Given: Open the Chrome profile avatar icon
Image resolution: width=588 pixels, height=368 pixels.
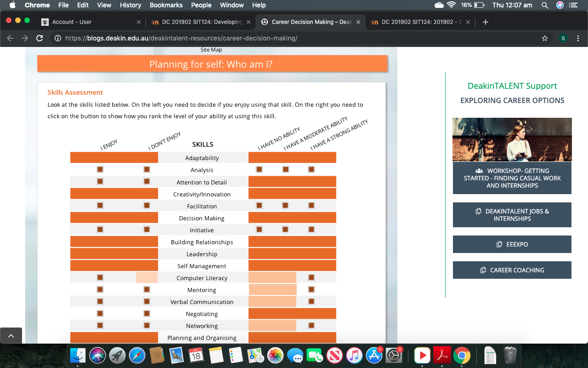Looking at the screenshot, I should (x=563, y=38).
